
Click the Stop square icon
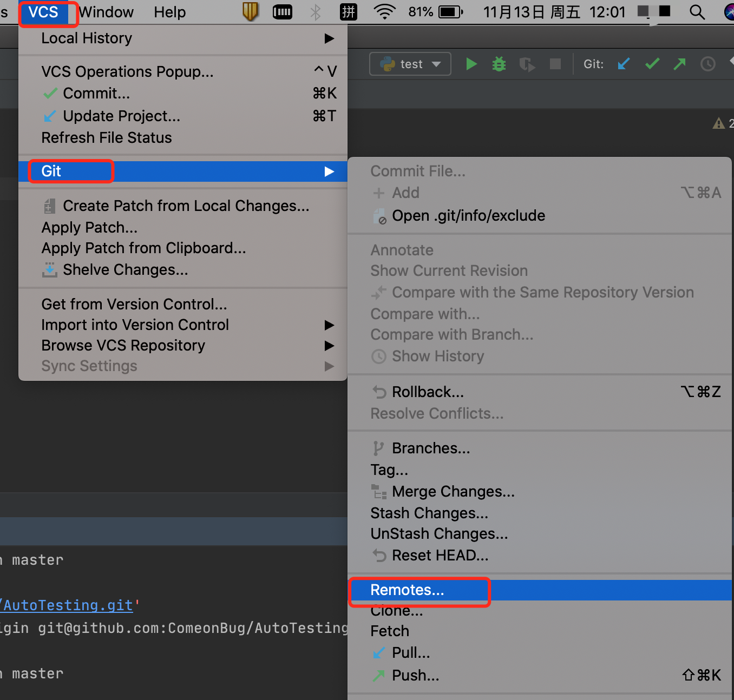[555, 64]
